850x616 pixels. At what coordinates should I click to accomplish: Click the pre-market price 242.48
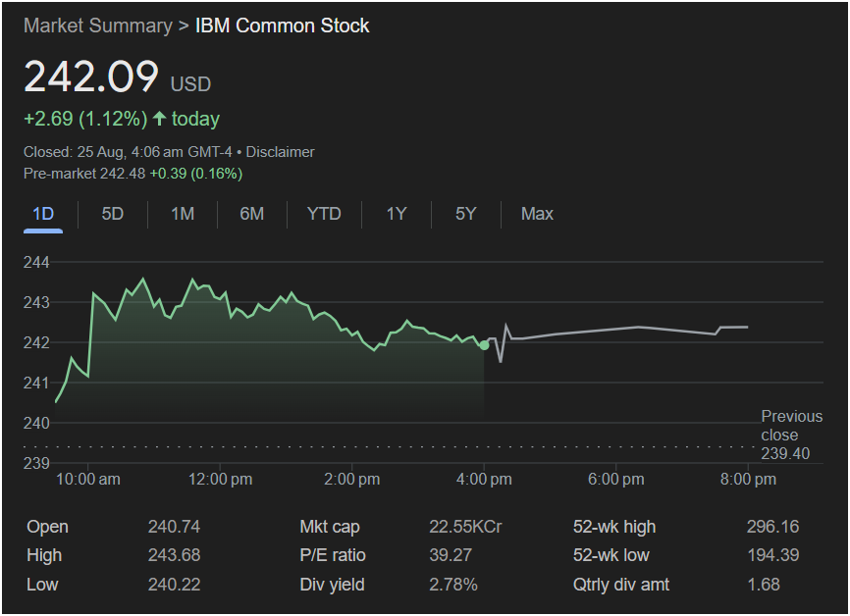pos(122,174)
